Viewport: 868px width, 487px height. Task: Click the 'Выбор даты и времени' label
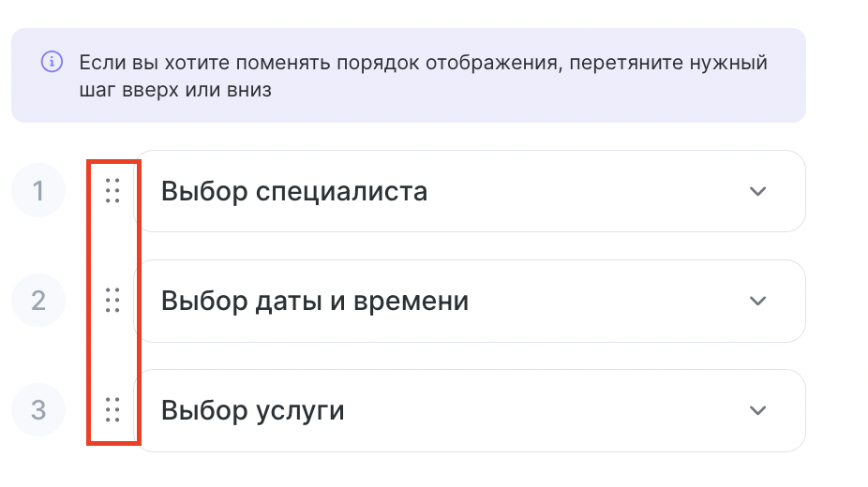315,302
